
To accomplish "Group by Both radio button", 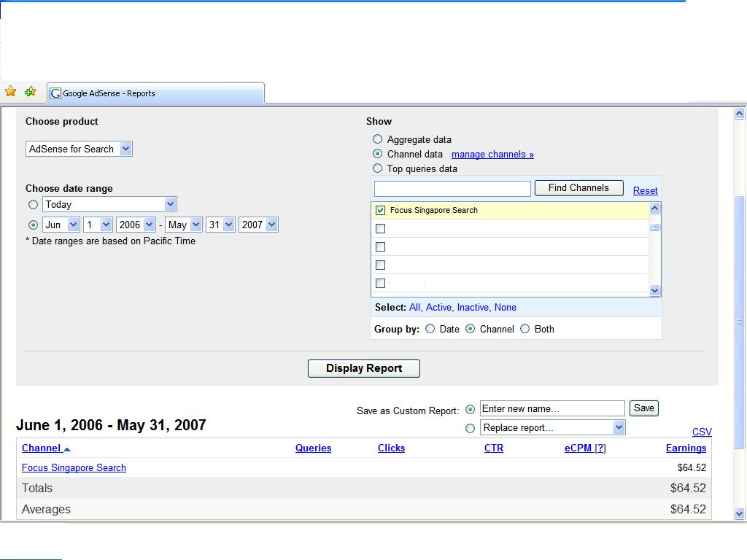I will (x=525, y=329).
